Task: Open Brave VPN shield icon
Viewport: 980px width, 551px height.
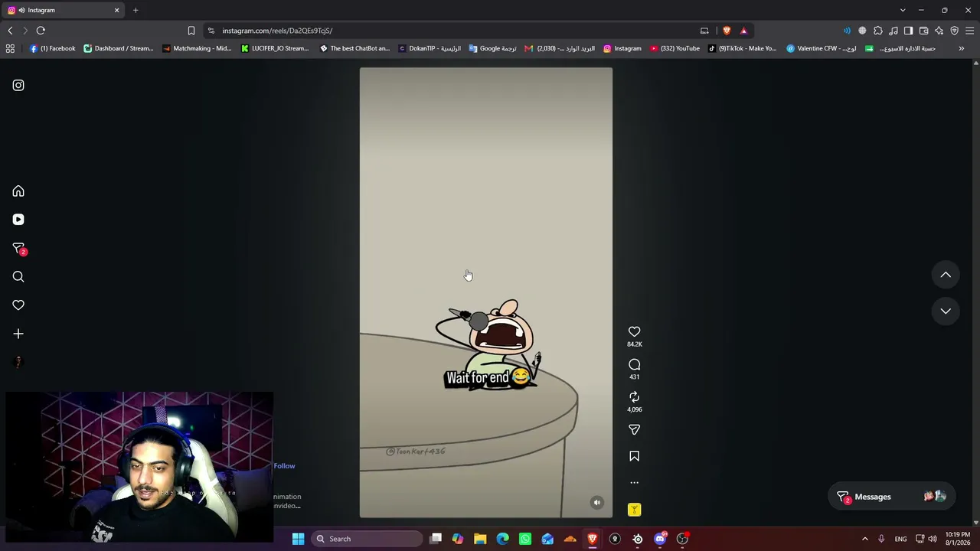Action: [955, 31]
